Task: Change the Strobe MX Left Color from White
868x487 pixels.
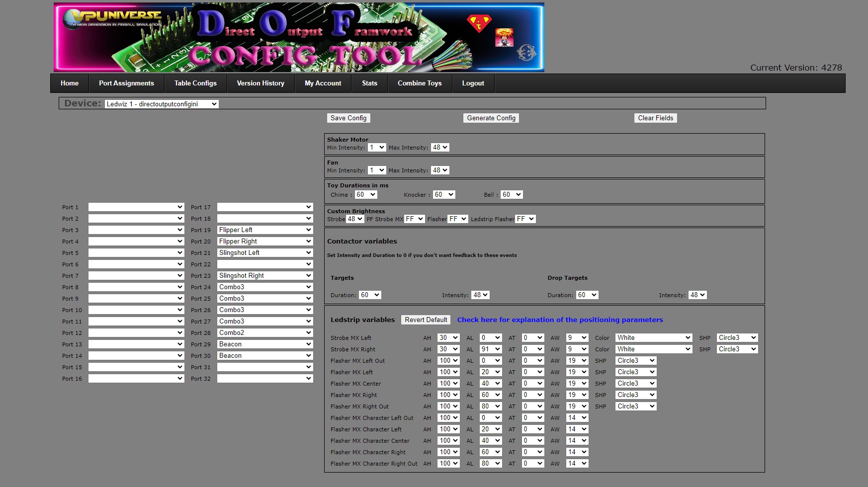Action: 653,337
